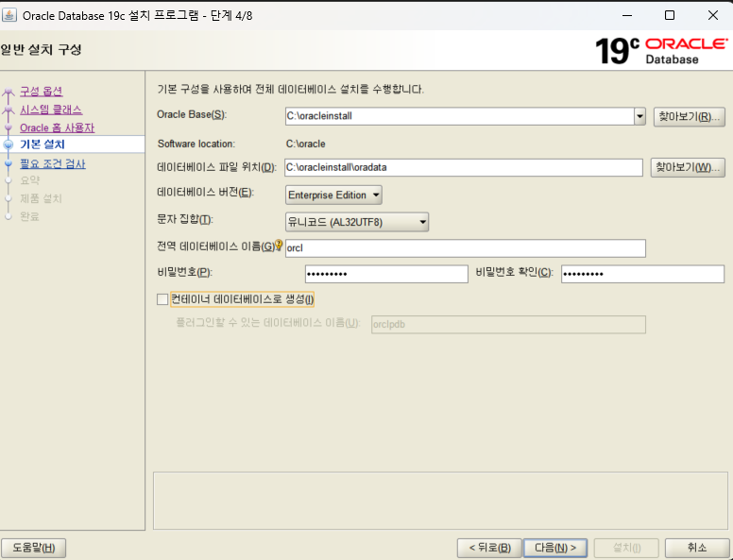Viewport: 733px width, 560px height.
Task: Click 찾아보기(W) to browse database file location
Action: point(688,167)
